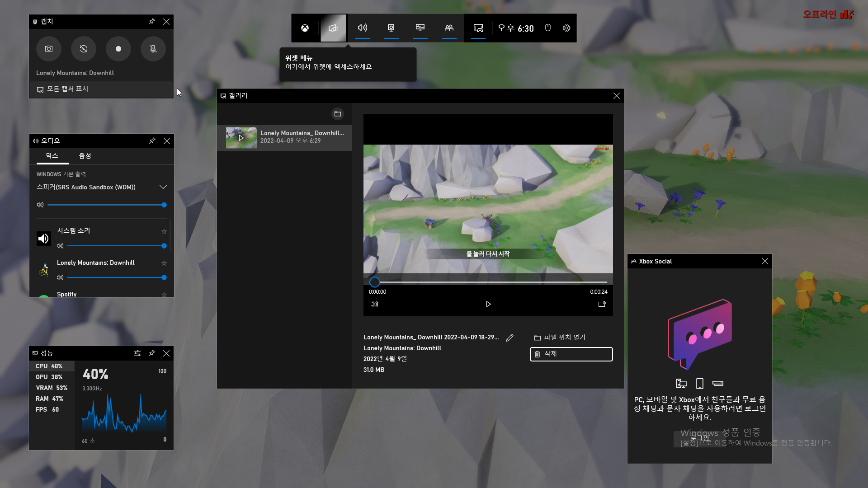Toggle microphone while recording

click(153, 49)
